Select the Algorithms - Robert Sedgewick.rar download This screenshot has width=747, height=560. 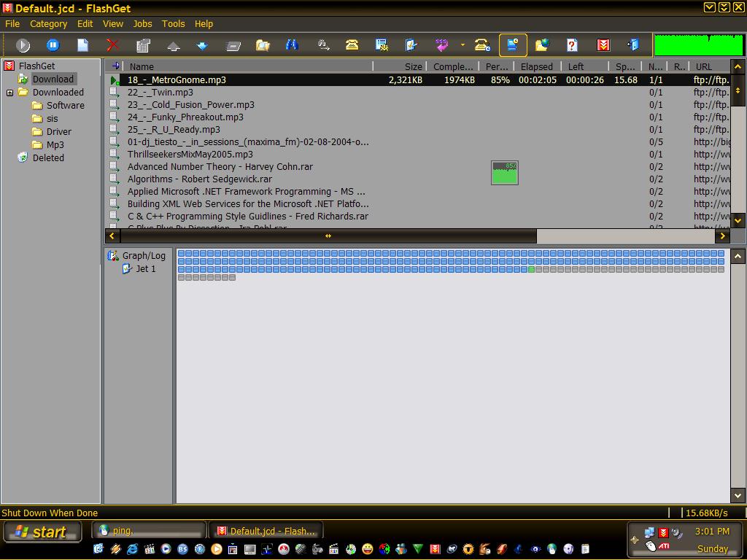click(199, 179)
